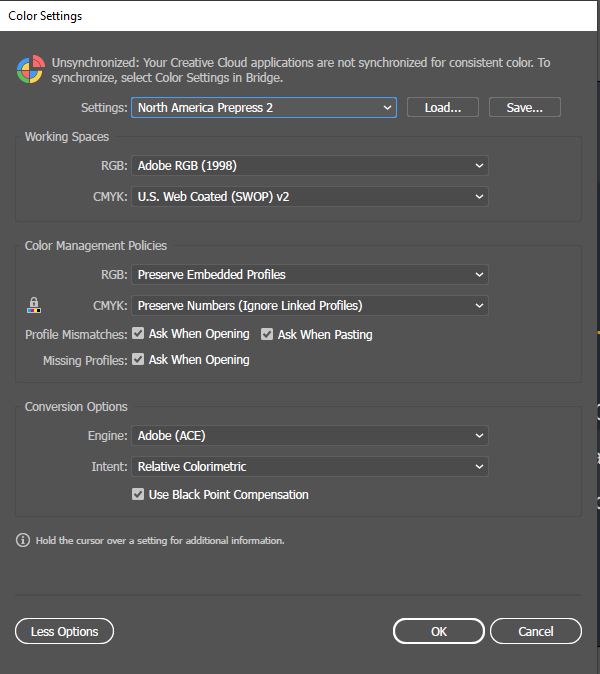This screenshot has width=600, height=674.
Task: Open the conversion Engine dropdown
Action: pyautogui.click(x=309, y=435)
